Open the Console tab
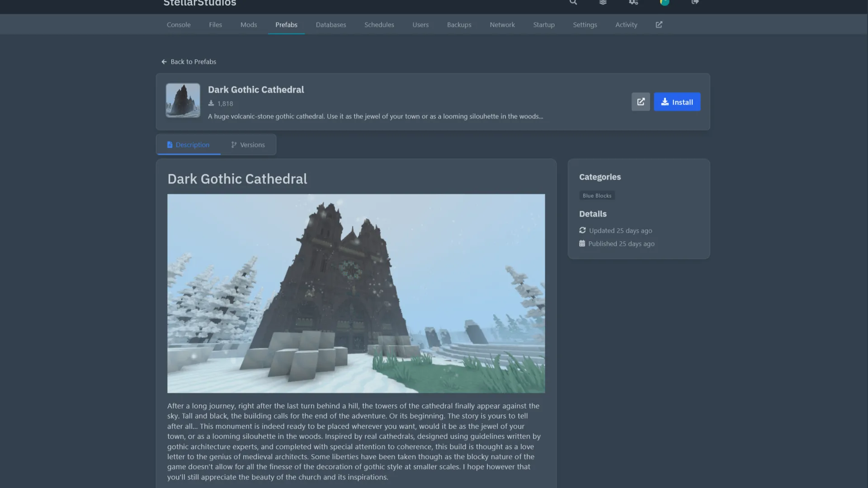868x488 pixels. click(179, 25)
